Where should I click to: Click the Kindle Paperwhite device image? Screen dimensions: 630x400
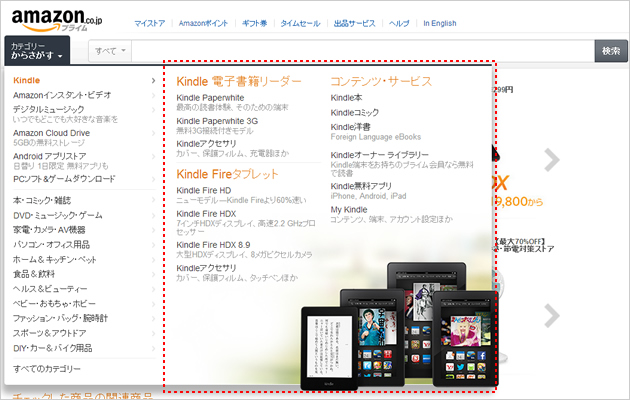click(x=329, y=348)
